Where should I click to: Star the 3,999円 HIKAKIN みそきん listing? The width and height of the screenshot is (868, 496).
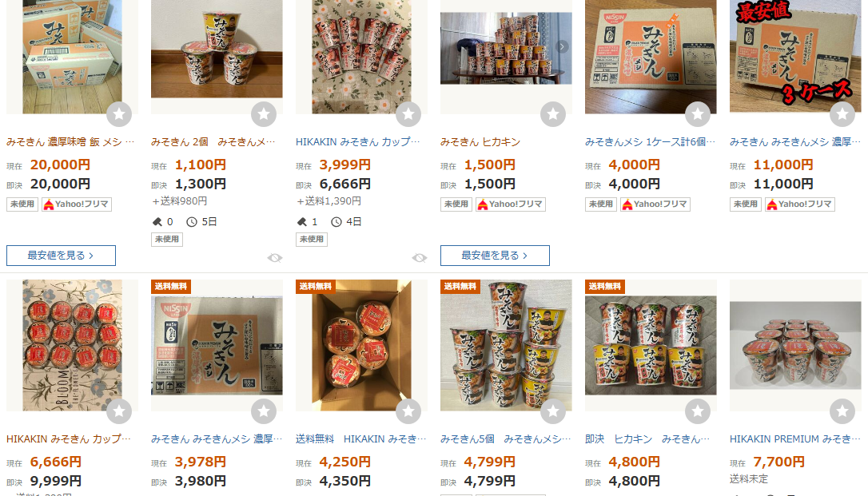pyautogui.click(x=408, y=114)
